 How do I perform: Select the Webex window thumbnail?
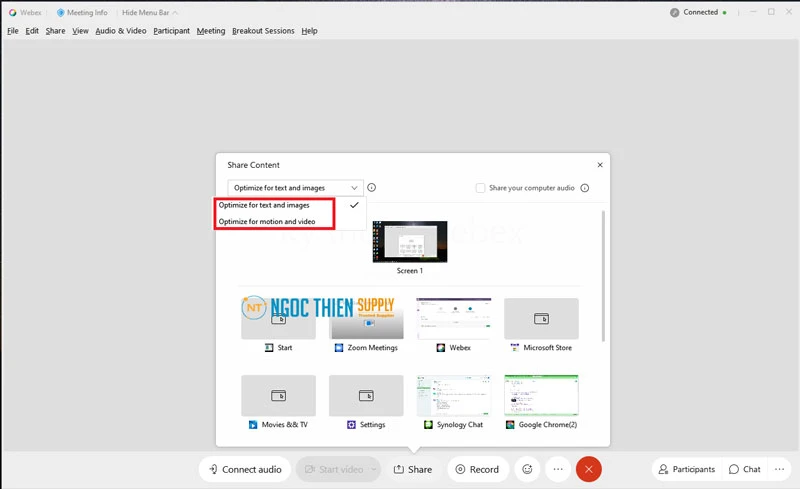point(454,319)
